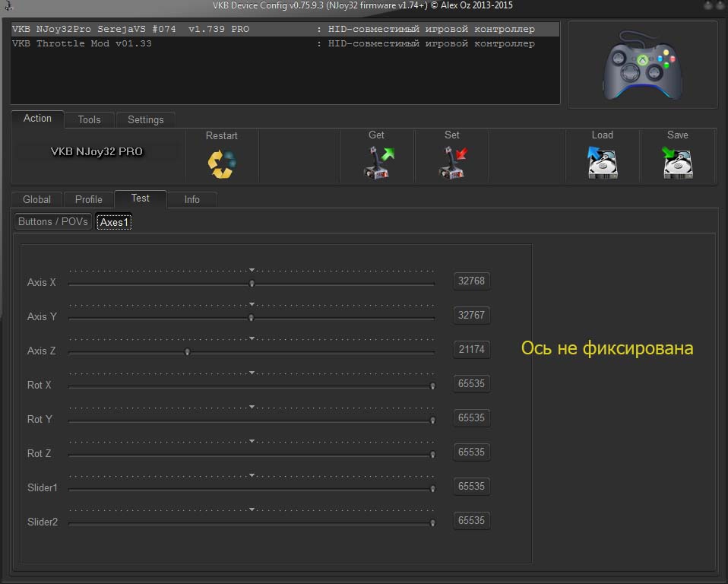Click yellow text 'Ось не фиксирована'
Screen dimensions: 728x584
(607, 348)
